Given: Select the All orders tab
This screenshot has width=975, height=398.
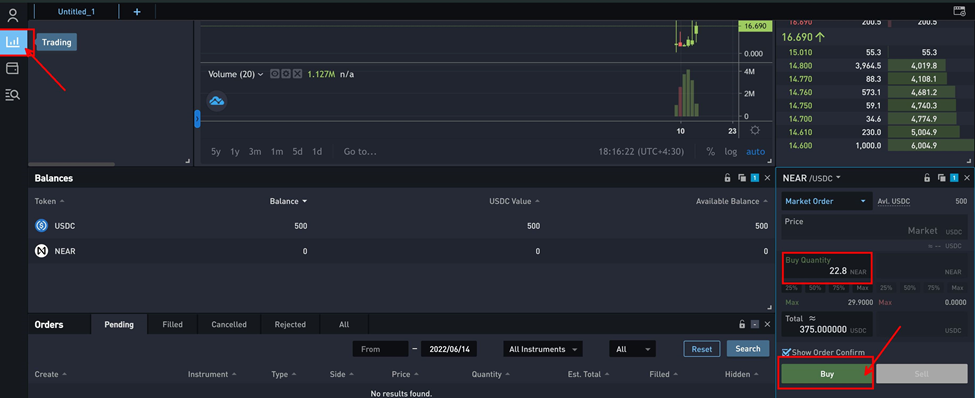Looking at the screenshot, I should [x=344, y=325].
